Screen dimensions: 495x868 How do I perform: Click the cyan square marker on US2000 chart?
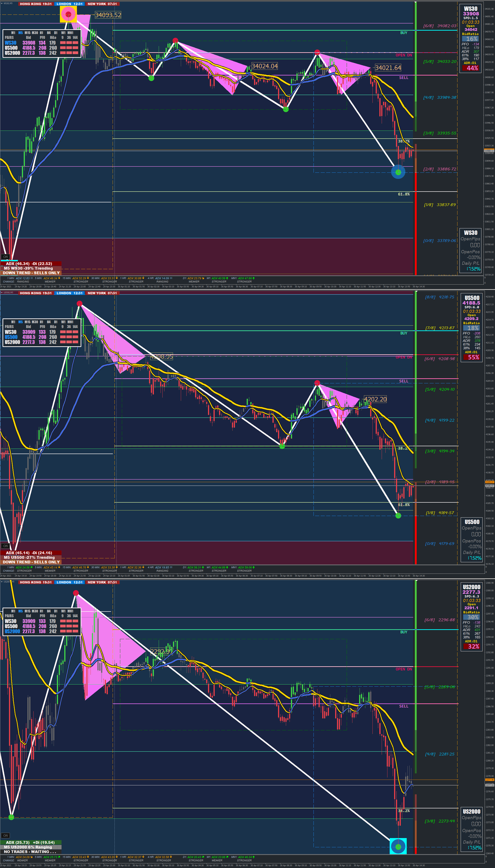[398, 846]
